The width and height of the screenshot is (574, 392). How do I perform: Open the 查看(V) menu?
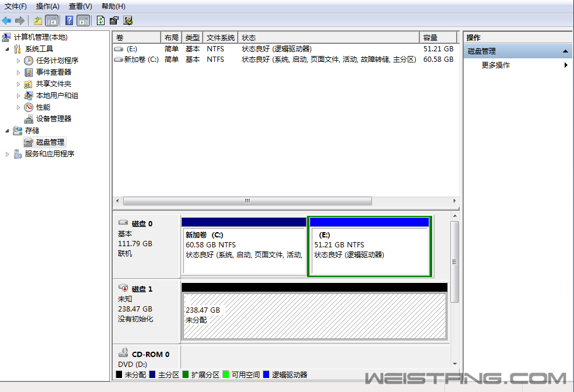tap(80, 6)
